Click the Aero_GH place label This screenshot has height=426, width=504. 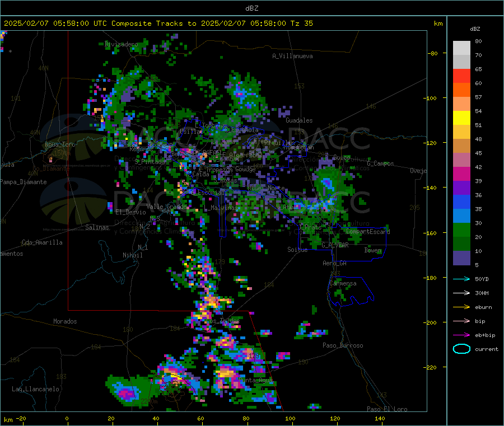(334, 263)
